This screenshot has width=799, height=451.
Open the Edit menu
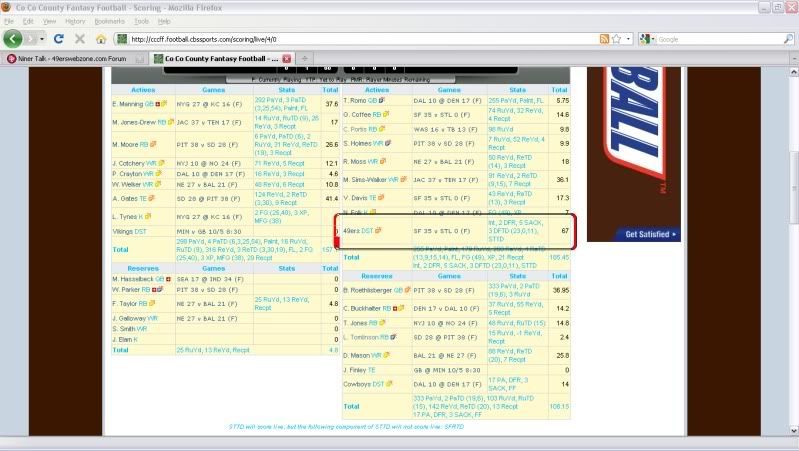[28, 21]
